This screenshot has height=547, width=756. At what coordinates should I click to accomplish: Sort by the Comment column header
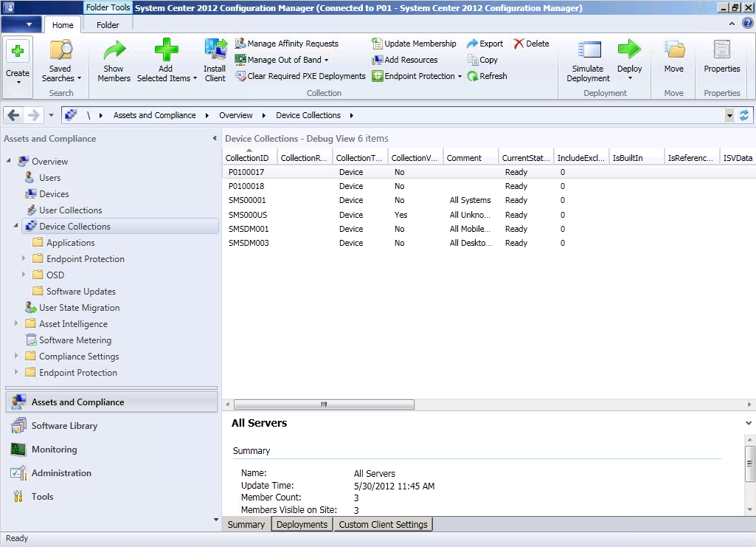pos(471,158)
